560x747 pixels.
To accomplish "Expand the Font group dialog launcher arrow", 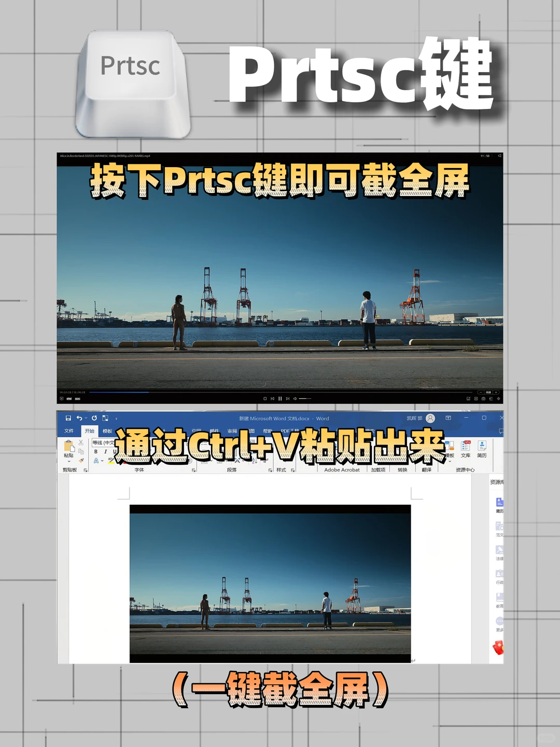I will coord(193,469).
